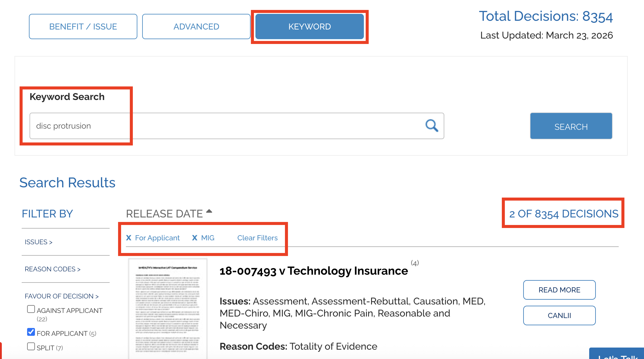Uncheck the For Applicant checkbox
The height and width of the screenshot is (359, 644).
[31, 332]
